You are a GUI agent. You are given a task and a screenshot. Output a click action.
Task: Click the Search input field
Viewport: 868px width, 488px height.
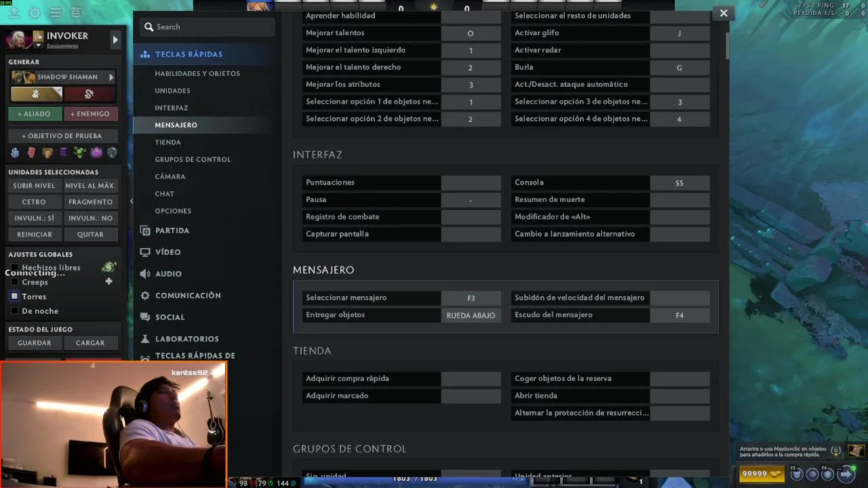(207, 27)
